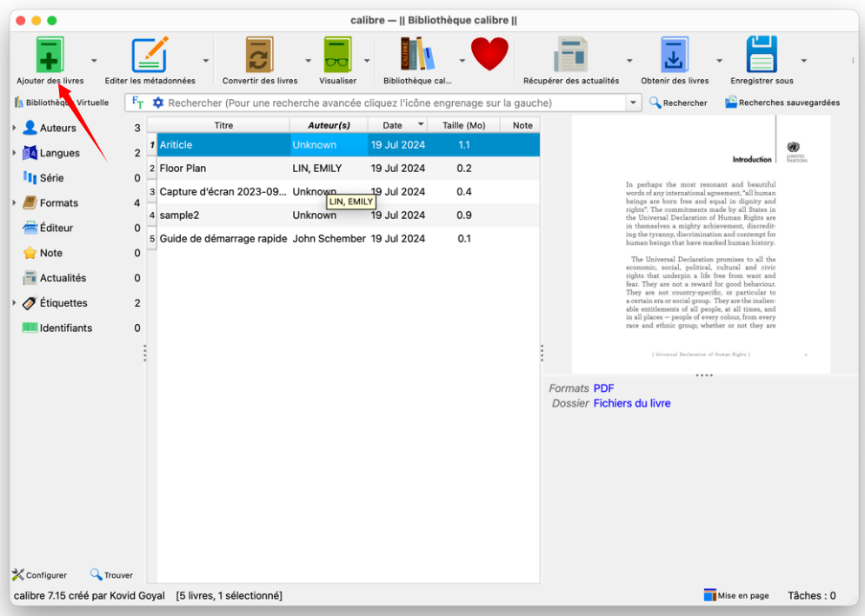The image size is (865, 616).
Task: Open dropdown arrow beside Bibliothèque calibre
Action: coord(462,61)
